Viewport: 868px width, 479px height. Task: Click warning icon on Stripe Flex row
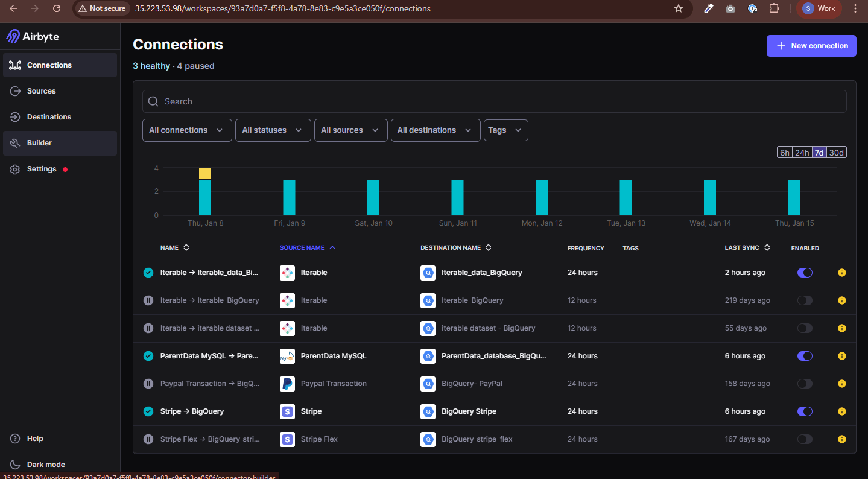pyautogui.click(x=842, y=439)
